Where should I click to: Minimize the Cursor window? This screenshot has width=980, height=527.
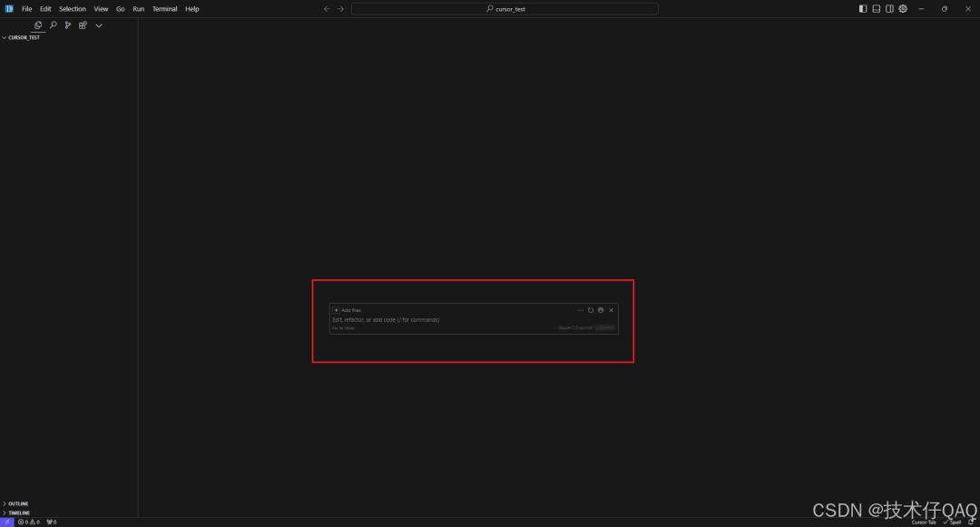(921, 9)
